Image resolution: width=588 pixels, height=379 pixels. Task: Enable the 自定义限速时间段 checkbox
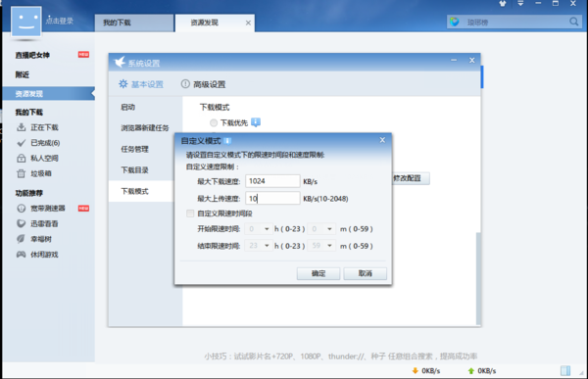190,213
